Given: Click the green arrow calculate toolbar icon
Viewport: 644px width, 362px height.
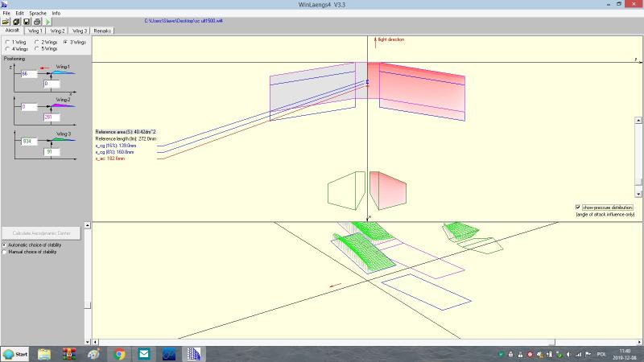Looking at the screenshot, I should (47, 22).
